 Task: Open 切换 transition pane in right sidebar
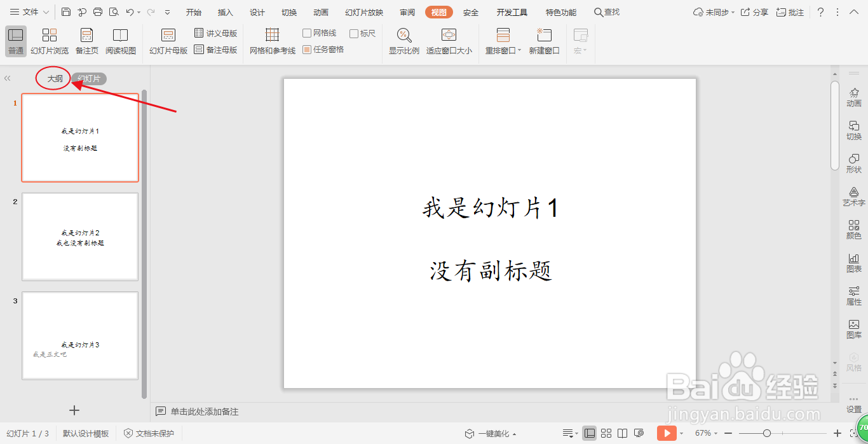[854, 130]
